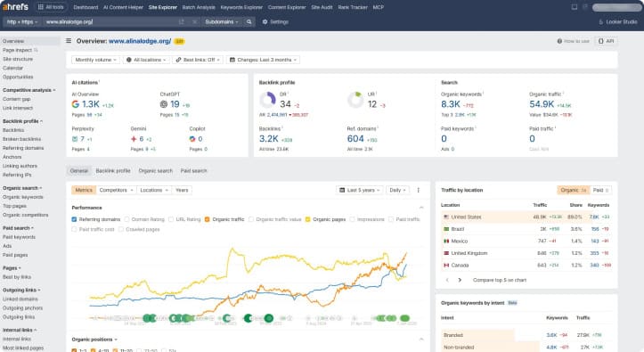Open Daily granularity dropdown
Image resolution: width=644 pixels, height=352 pixels.
(397, 190)
